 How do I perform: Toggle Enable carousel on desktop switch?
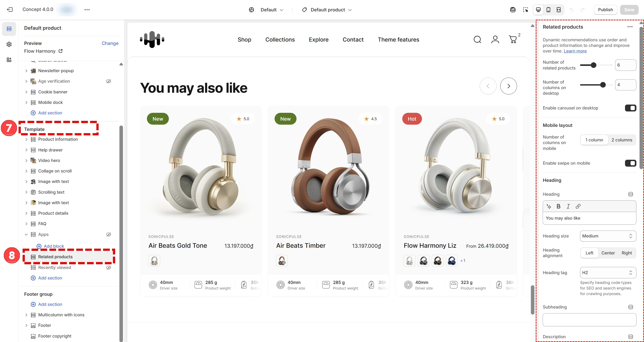(630, 108)
